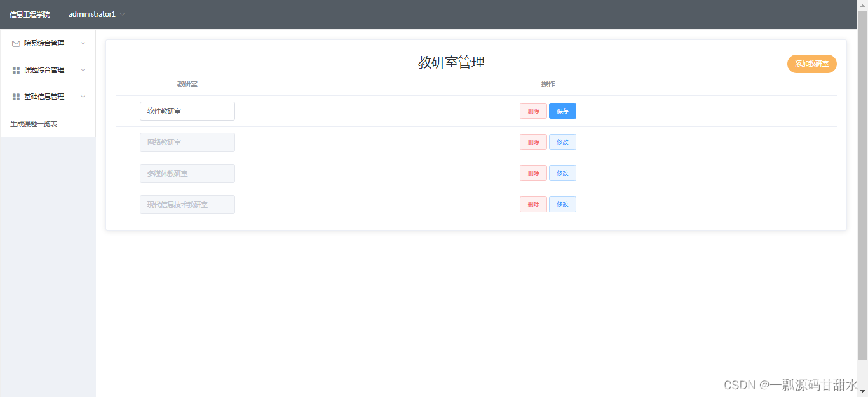The image size is (868, 397).
Task: Click the envelope icon beside 院系综合管理
Action: point(15,43)
